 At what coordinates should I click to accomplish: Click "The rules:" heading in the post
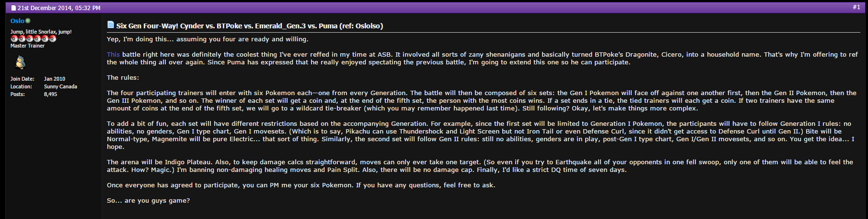tap(123, 77)
